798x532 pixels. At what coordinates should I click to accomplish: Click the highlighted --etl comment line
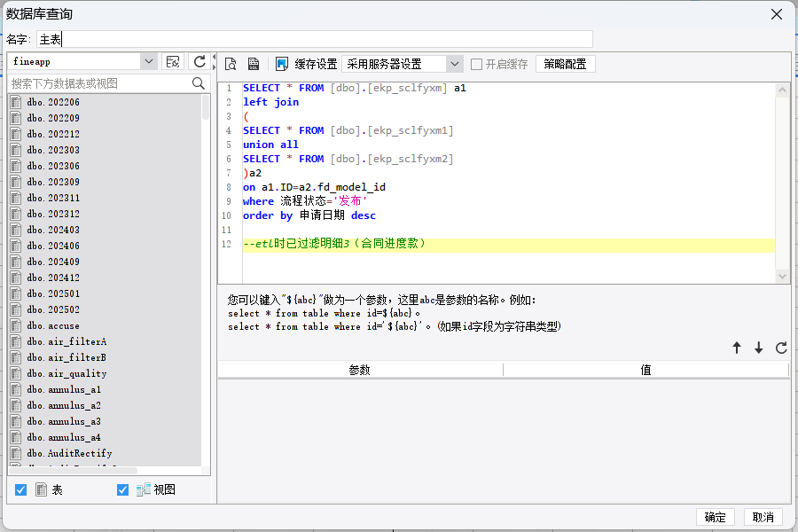tap(509, 244)
